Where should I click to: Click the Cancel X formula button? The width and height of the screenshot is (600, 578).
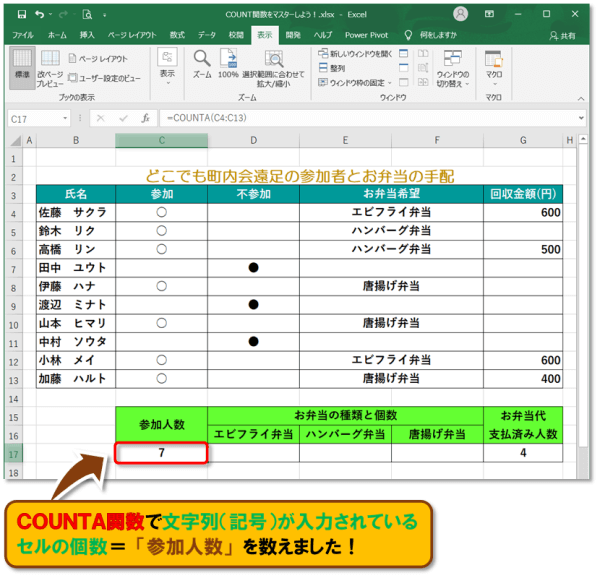[101, 119]
